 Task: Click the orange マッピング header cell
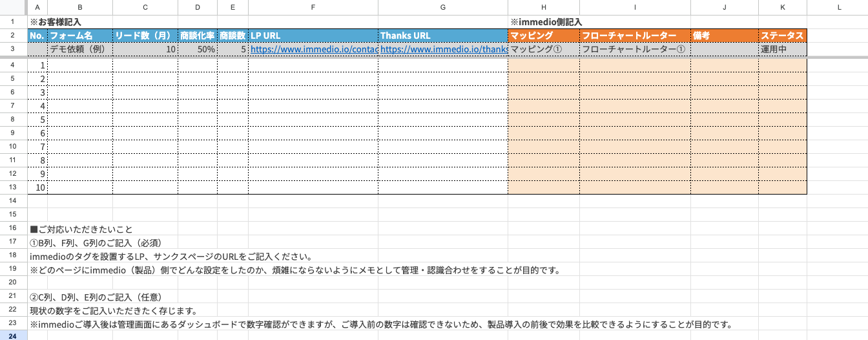543,36
